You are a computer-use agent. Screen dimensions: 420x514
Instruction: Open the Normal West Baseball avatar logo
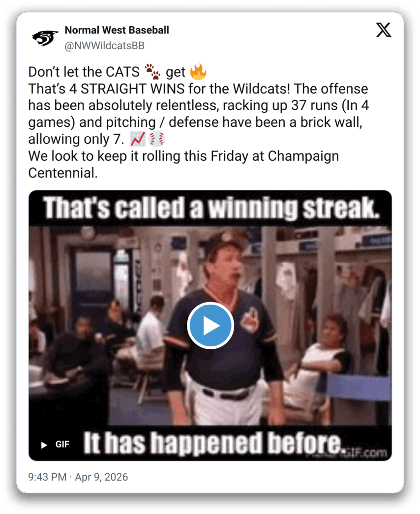(45, 38)
